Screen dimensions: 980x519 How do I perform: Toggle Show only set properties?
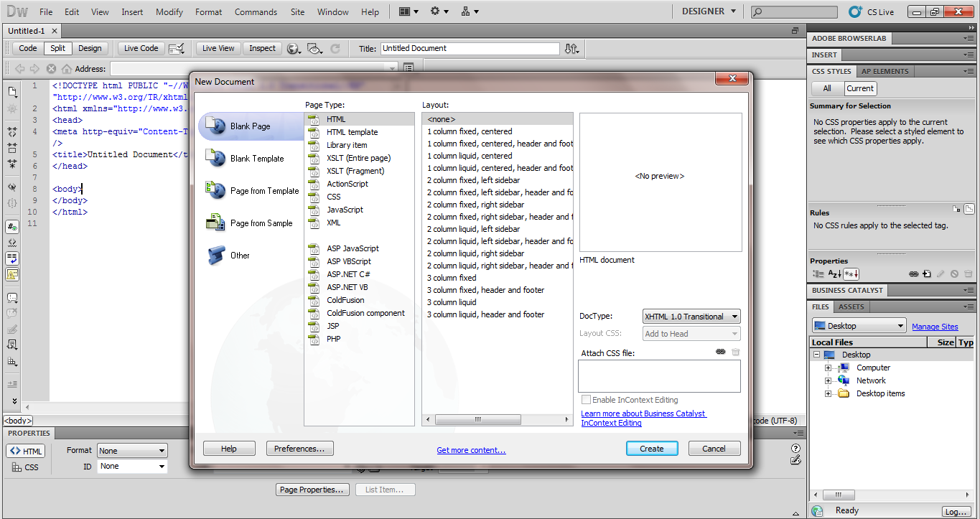tap(851, 273)
